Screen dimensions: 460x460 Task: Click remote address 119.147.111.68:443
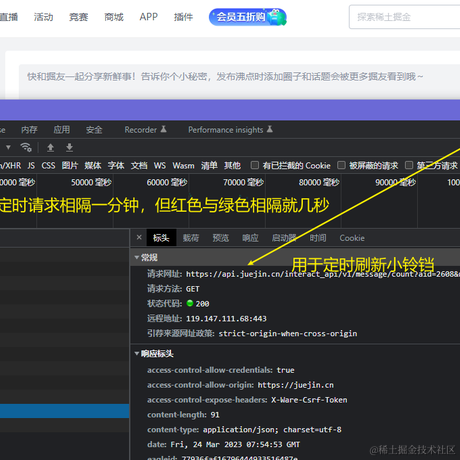[226, 319]
